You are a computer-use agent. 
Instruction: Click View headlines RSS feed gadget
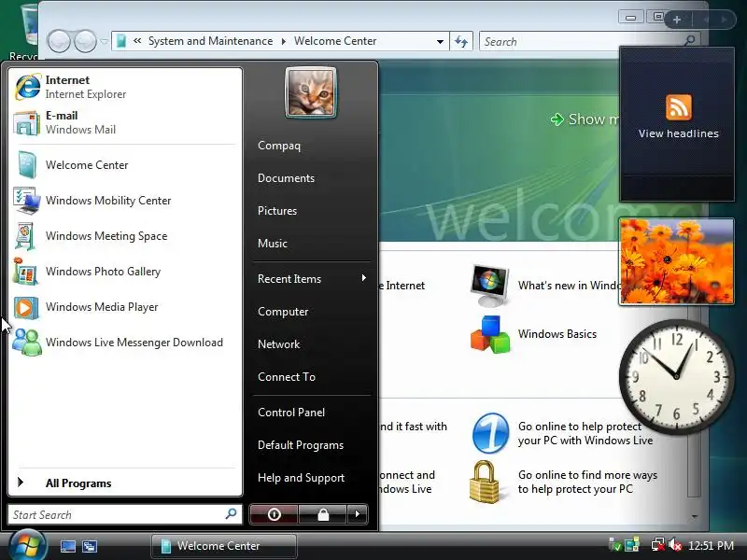click(677, 124)
